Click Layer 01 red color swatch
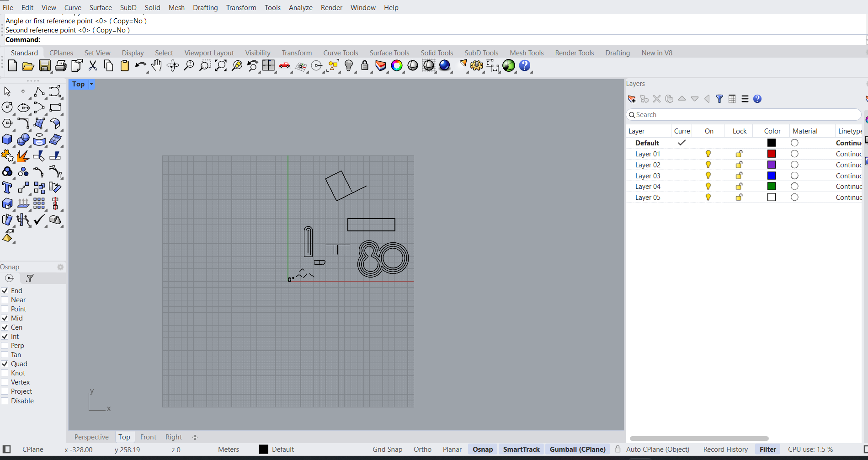The height and width of the screenshot is (460, 868). 772,154
